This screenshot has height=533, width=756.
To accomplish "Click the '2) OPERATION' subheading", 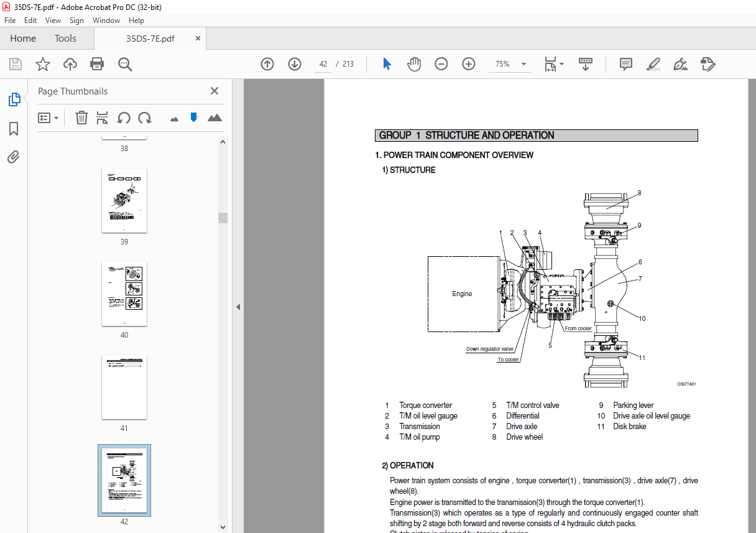I will [x=408, y=465].
